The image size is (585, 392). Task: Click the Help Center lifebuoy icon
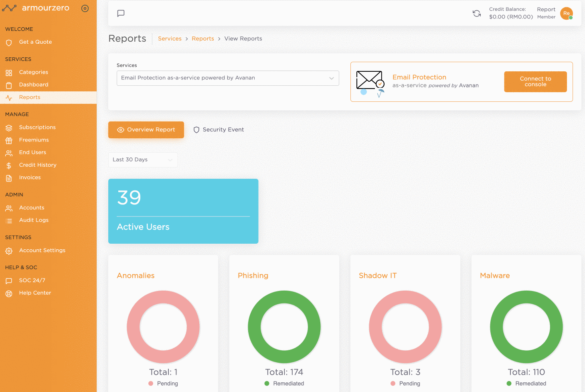(x=9, y=294)
